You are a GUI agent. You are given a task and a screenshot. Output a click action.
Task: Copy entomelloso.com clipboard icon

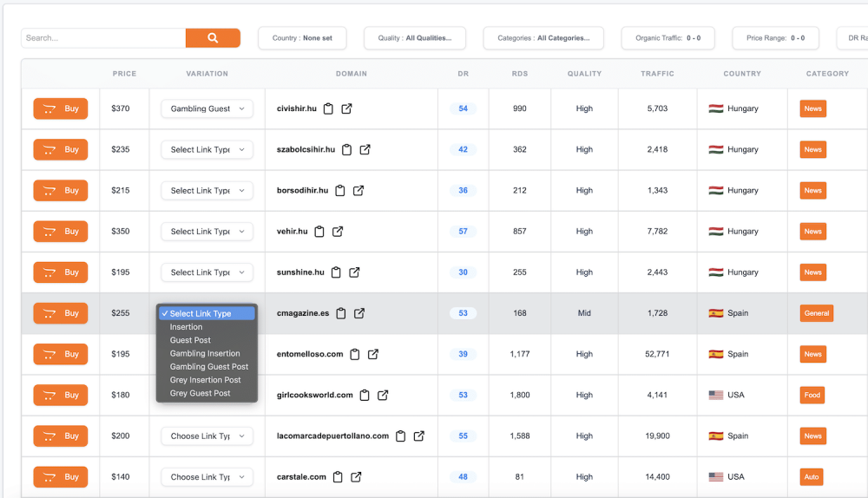tap(355, 354)
